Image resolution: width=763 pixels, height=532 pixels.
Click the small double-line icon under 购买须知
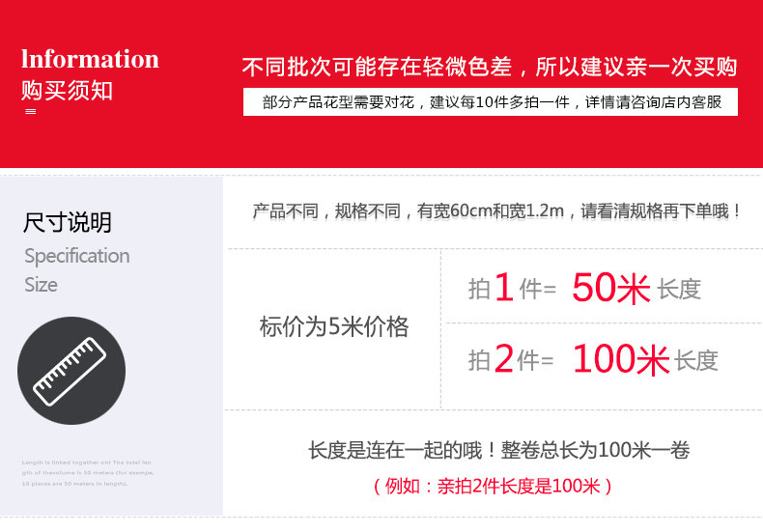[30, 112]
